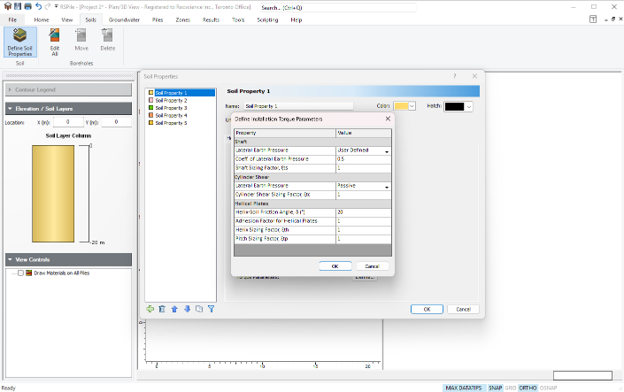The width and height of the screenshot is (624, 392).
Task: Move soil property up with blue arrow
Action: (174, 309)
